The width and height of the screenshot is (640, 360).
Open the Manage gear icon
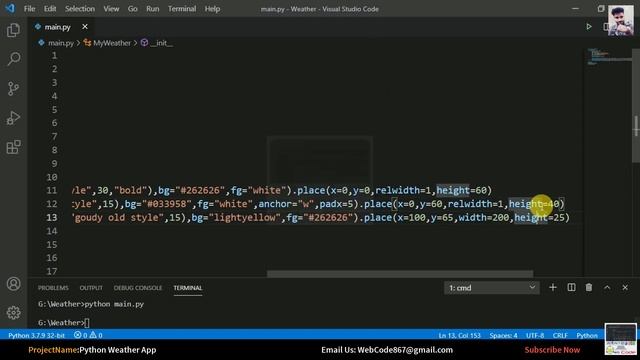(x=13, y=313)
